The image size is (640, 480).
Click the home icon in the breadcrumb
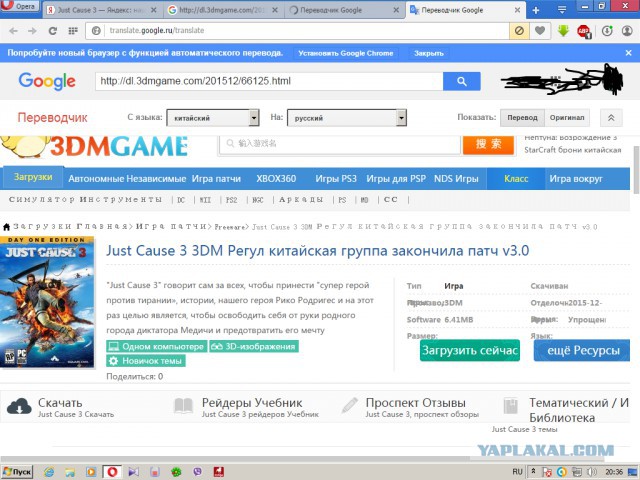(6, 227)
